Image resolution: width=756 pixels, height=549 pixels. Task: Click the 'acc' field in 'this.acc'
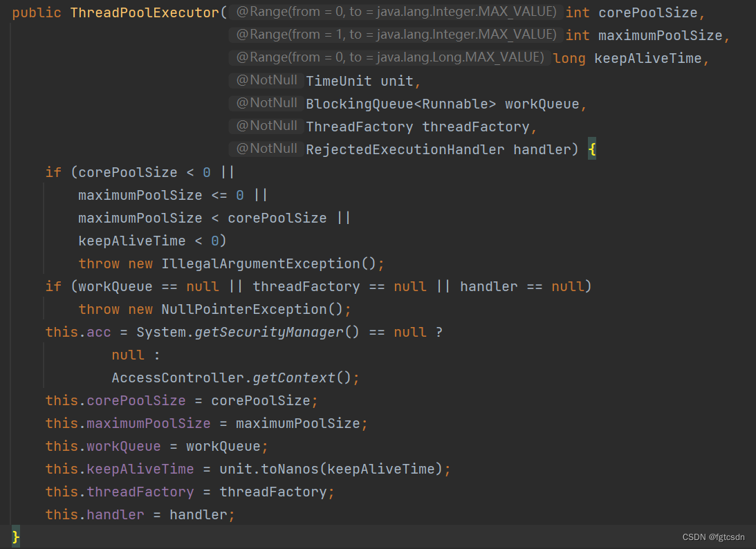coord(99,333)
